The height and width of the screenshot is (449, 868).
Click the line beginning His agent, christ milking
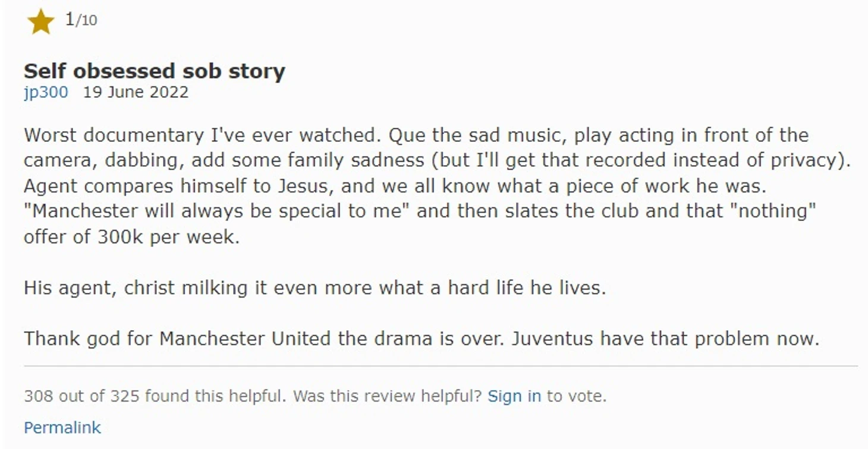(x=315, y=288)
